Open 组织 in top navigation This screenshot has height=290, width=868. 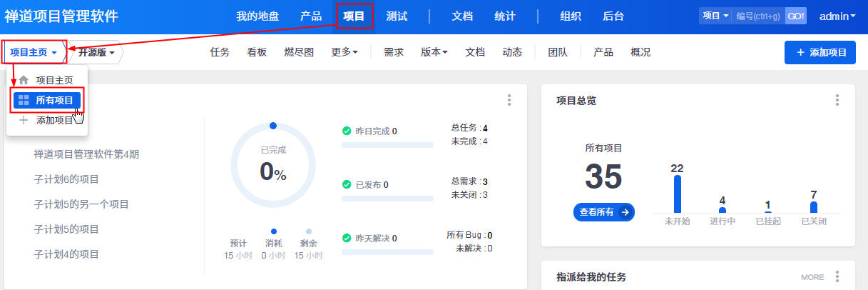click(571, 16)
